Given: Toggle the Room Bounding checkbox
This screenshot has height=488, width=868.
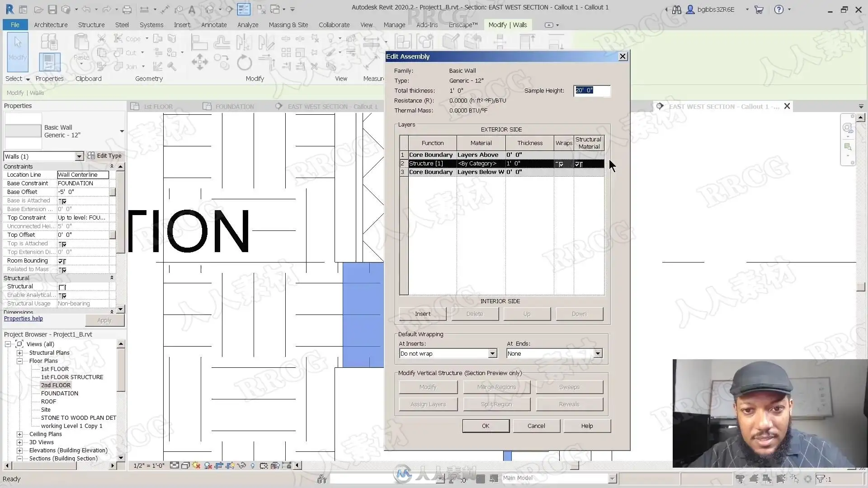Looking at the screenshot, I should click(x=62, y=261).
